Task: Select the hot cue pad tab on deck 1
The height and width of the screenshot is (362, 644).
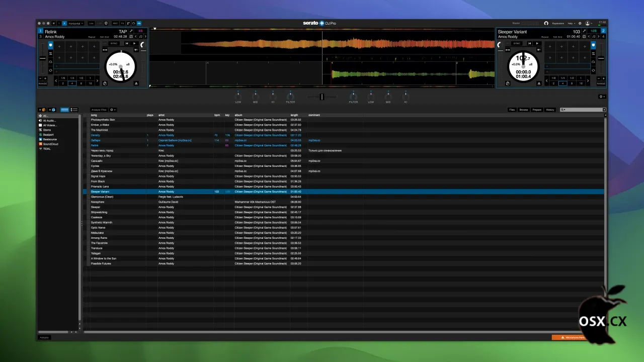Action: coord(50,45)
